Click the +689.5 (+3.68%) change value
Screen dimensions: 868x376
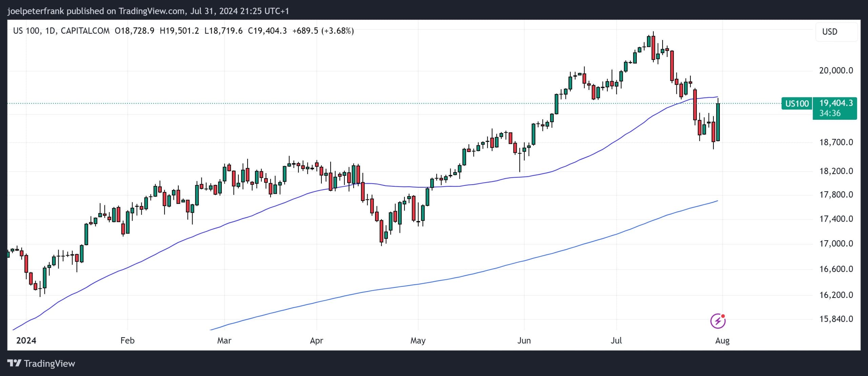click(x=323, y=31)
